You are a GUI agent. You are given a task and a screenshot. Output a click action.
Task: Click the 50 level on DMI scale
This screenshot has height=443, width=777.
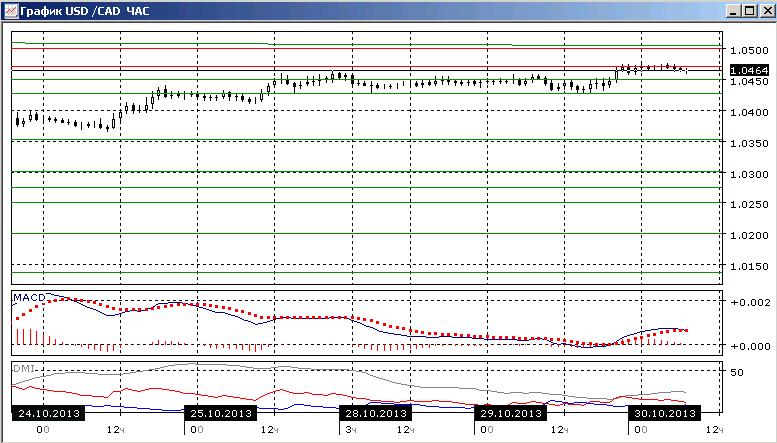(x=737, y=372)
